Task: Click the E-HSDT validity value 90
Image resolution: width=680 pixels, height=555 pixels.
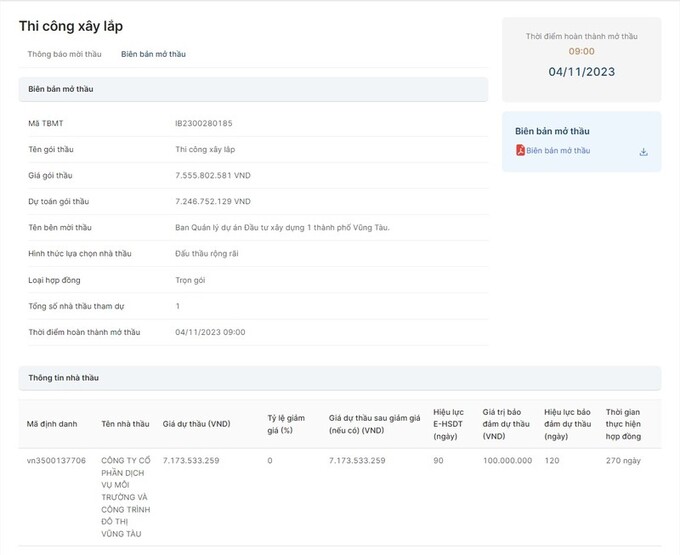Action: [438, 460]
